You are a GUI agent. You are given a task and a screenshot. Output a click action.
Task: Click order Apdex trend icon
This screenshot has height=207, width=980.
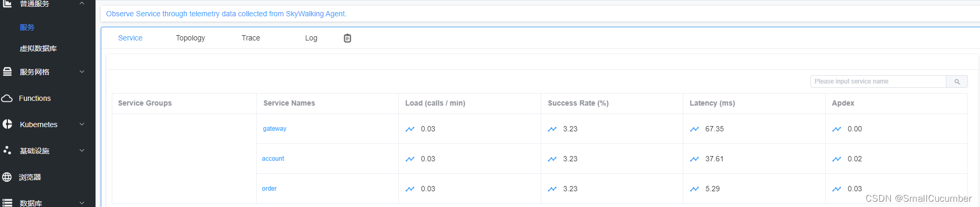point(837,189)
